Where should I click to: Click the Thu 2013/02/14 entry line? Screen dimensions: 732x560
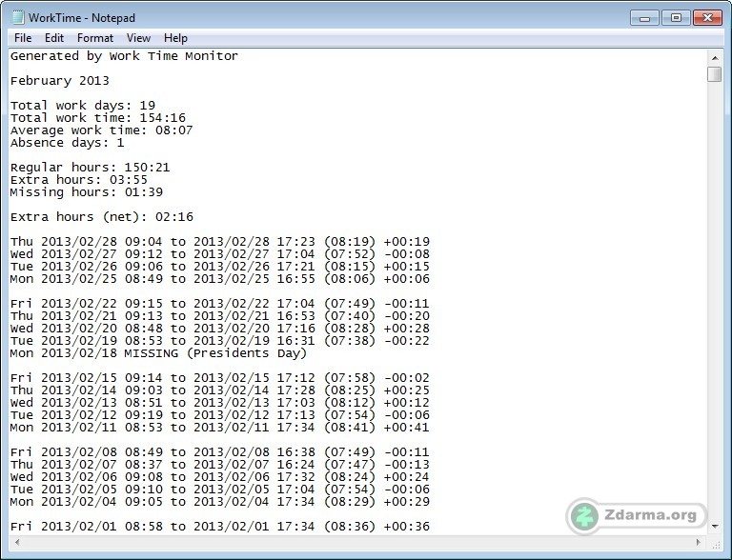[x=220, y=390]
